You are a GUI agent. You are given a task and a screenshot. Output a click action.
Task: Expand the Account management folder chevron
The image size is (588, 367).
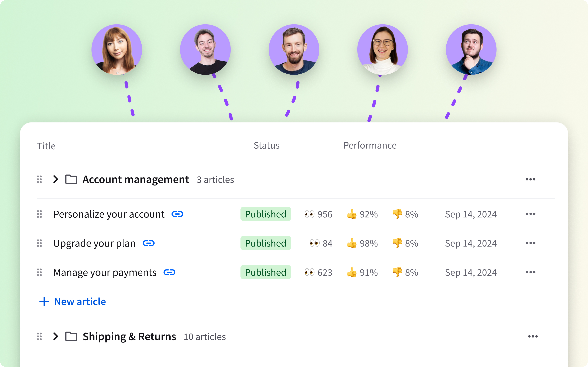click(56, 179)
